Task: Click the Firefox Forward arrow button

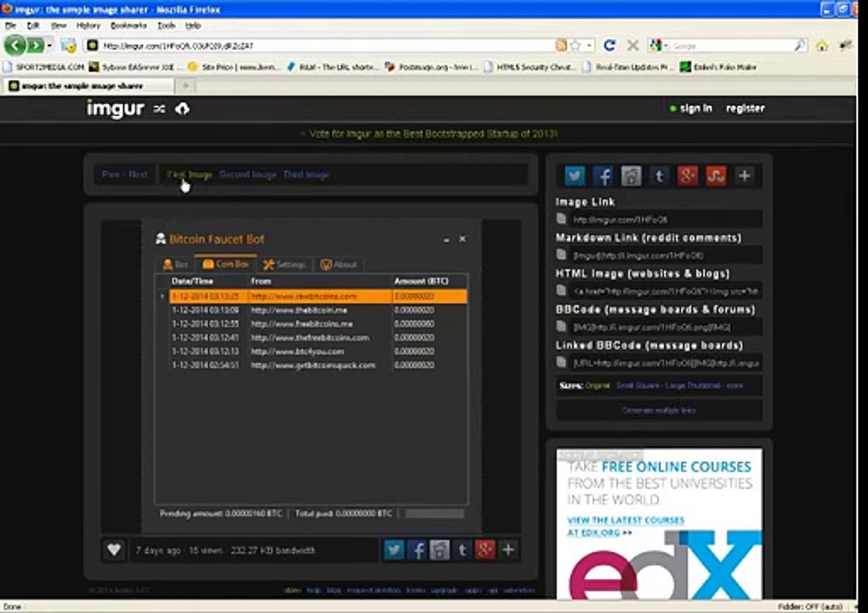Action: click(x=35, y=45)
